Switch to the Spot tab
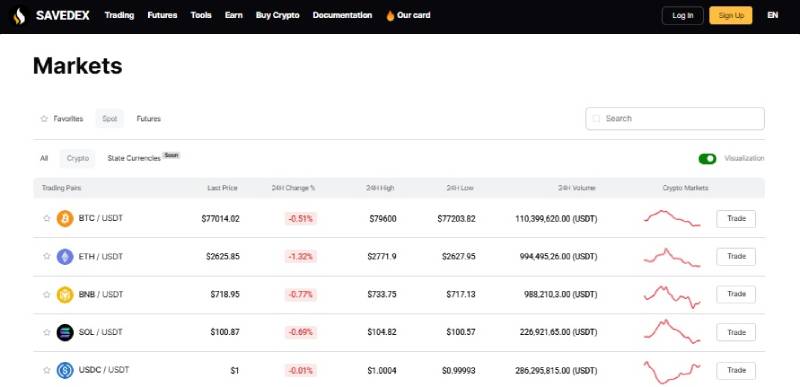The height and width of the screenshot is (387, 800). coord(109,119)
